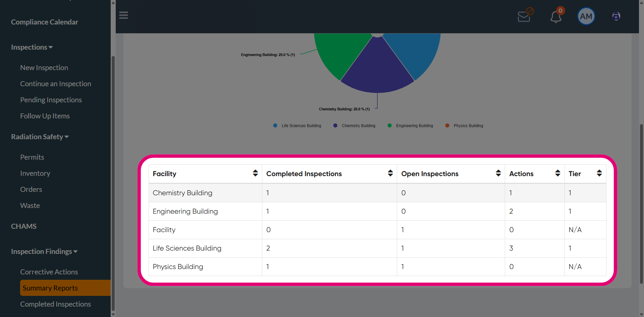Click the accessibility icon in header
Image resolution: width=644 pixels, height=317 pixels.
tap(616, 16)
